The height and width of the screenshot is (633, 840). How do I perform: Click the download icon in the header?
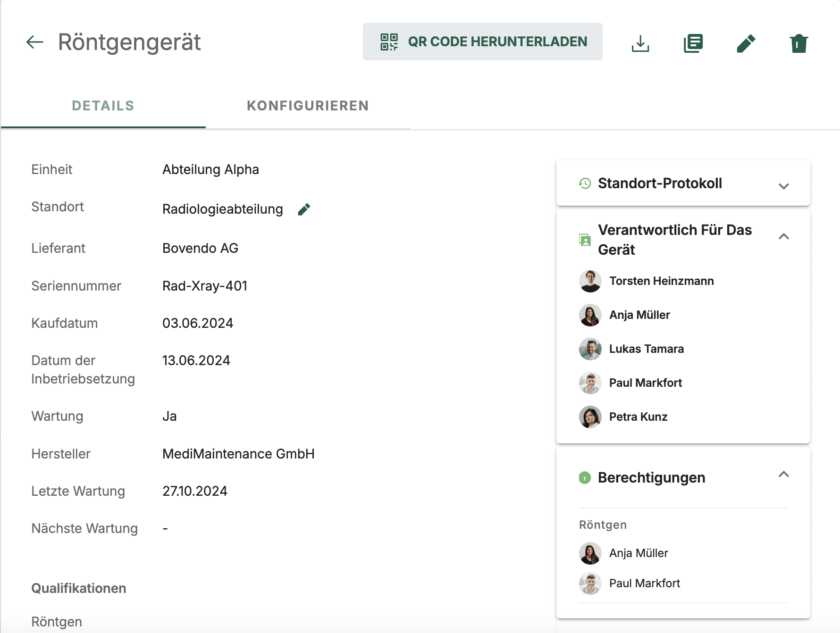(640, 43)
